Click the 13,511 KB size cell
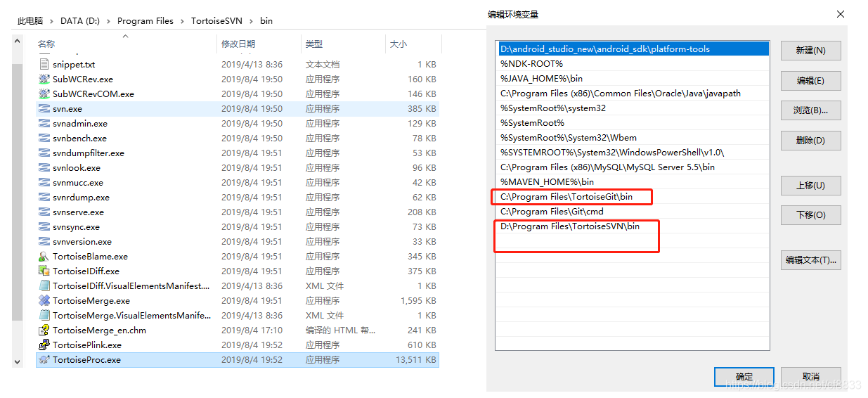The height and width of the screenshot is (398, 868). tap(417, 360)
